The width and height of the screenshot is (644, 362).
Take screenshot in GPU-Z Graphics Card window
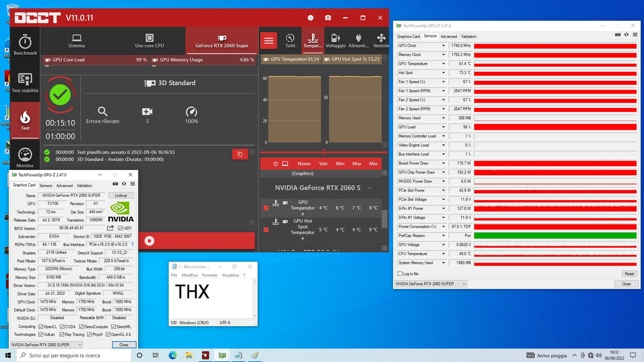[x=115, y=184]
